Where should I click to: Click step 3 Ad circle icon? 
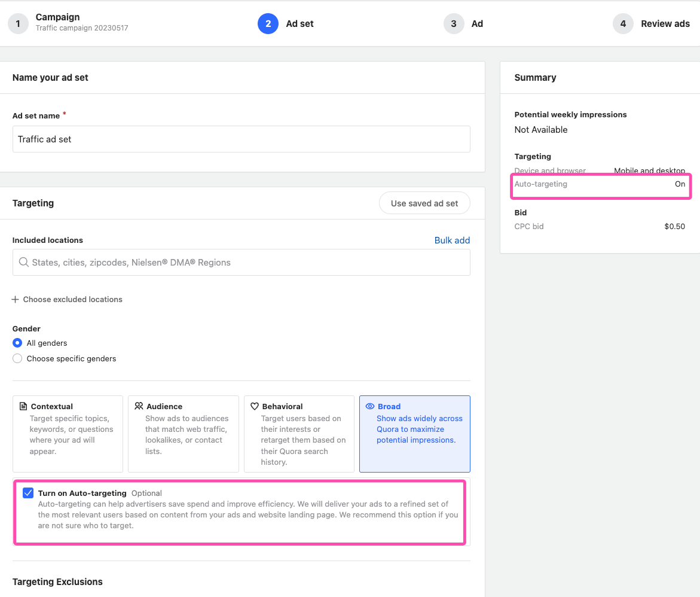(454, 23)
